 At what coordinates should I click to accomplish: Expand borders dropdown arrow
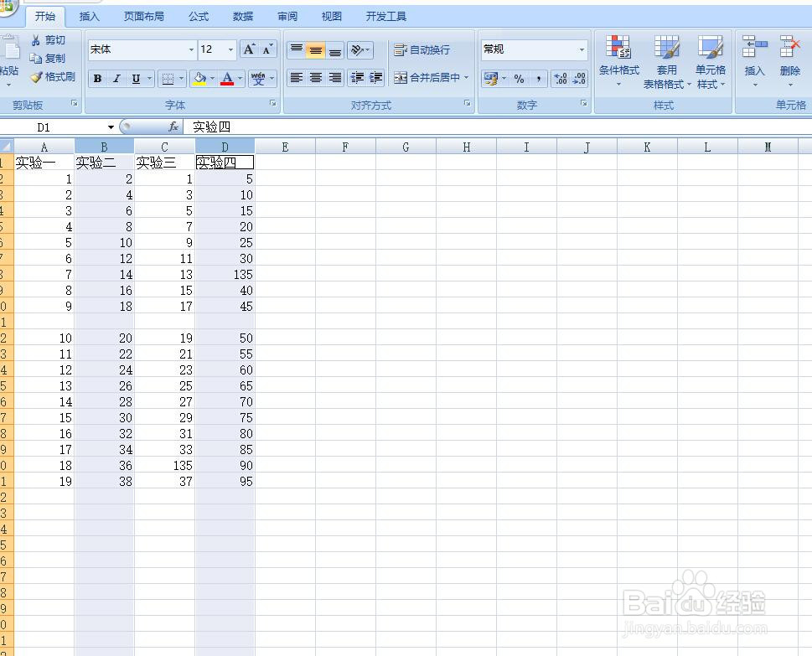click(181, 79)
